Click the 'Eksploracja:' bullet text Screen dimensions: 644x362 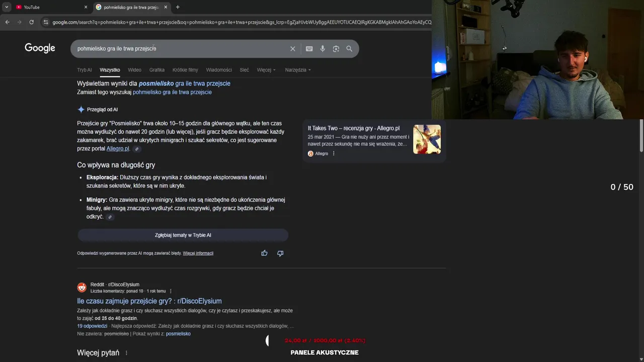pos(102,177)
